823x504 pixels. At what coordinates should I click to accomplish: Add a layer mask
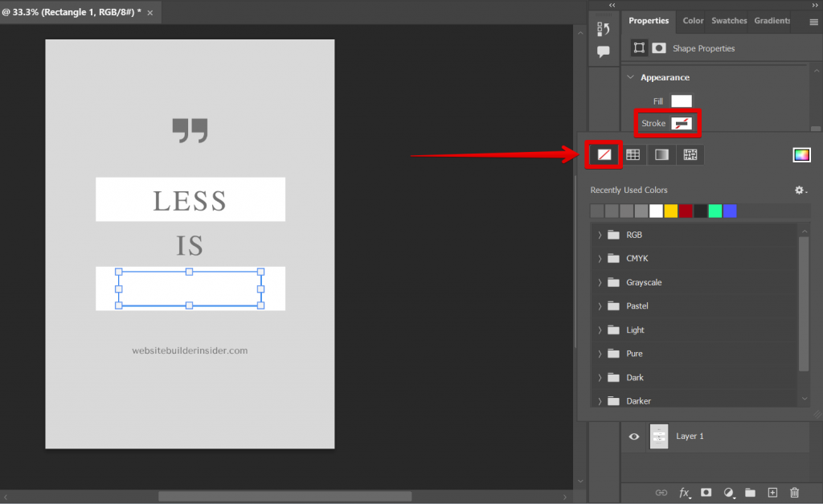(706, 492)
